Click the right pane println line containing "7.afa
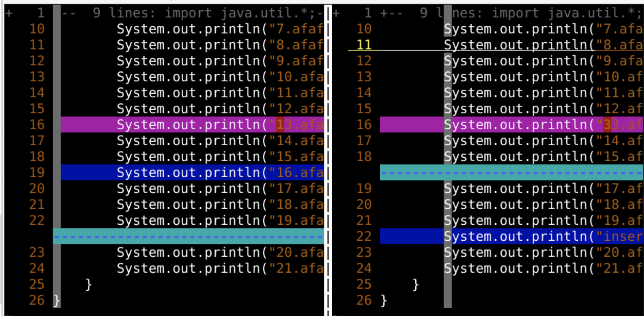The height and width of the screenshot is (316, 644). [x=543, y=29]
